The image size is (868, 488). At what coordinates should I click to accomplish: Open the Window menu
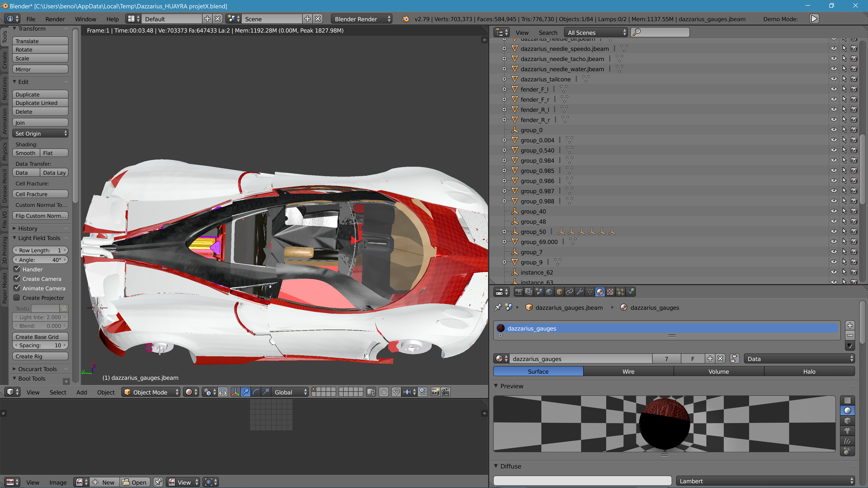(x=85, y=19)
